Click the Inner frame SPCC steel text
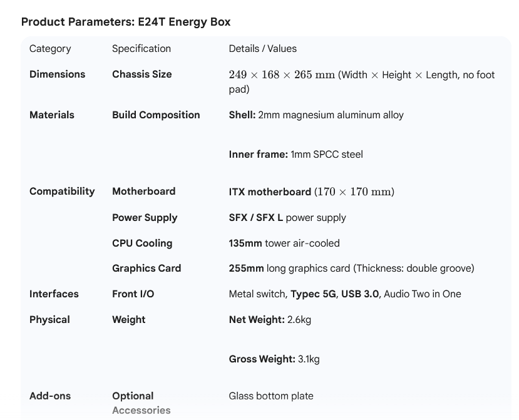The image size is (519, 420). [295, 154]
